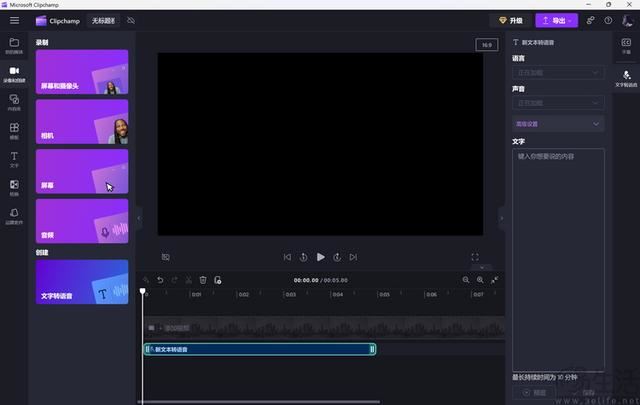This screenshot has width=640, height=405.
Task: Click the undo arrow in timeline toolbar
Action: [159, 280]
